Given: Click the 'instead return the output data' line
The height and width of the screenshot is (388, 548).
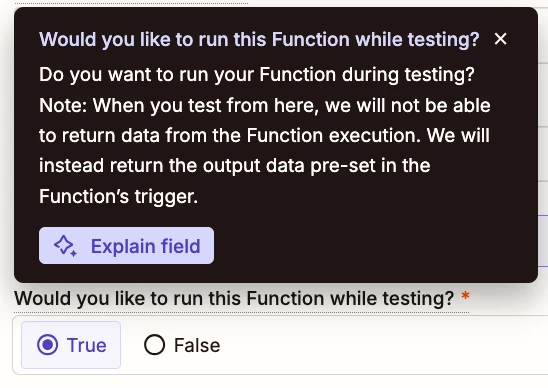Looking at the screenshot, I should [x=235, y=165].
